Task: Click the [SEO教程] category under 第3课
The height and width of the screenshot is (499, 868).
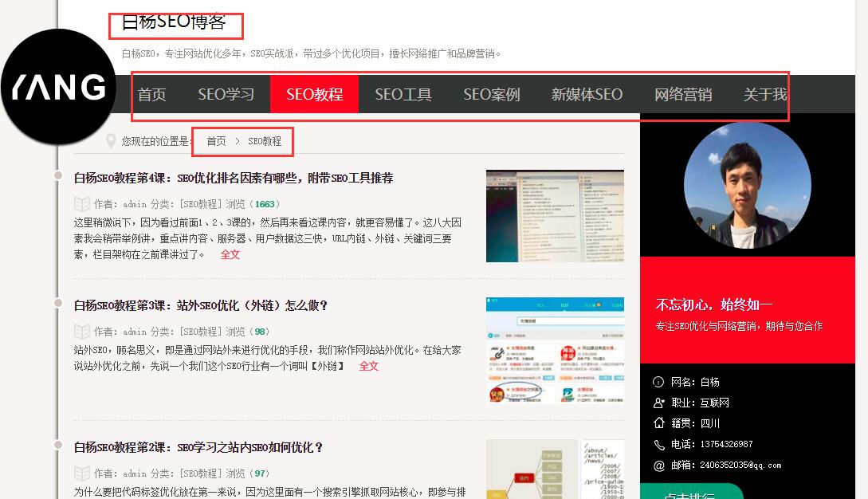Action: point(200,331)
